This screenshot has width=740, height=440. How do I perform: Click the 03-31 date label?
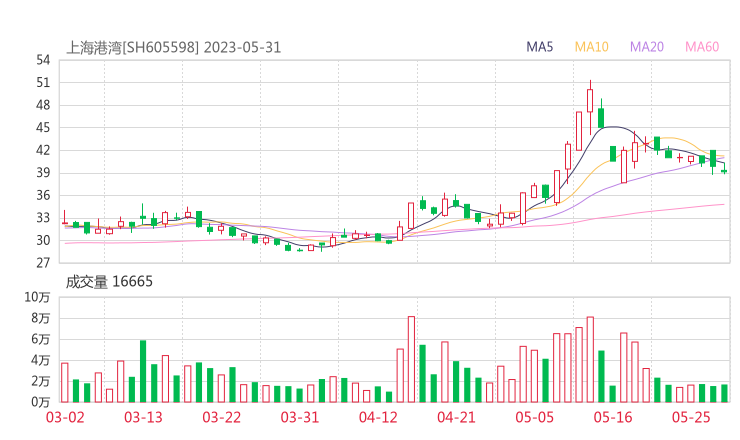(x=300, y=417)
